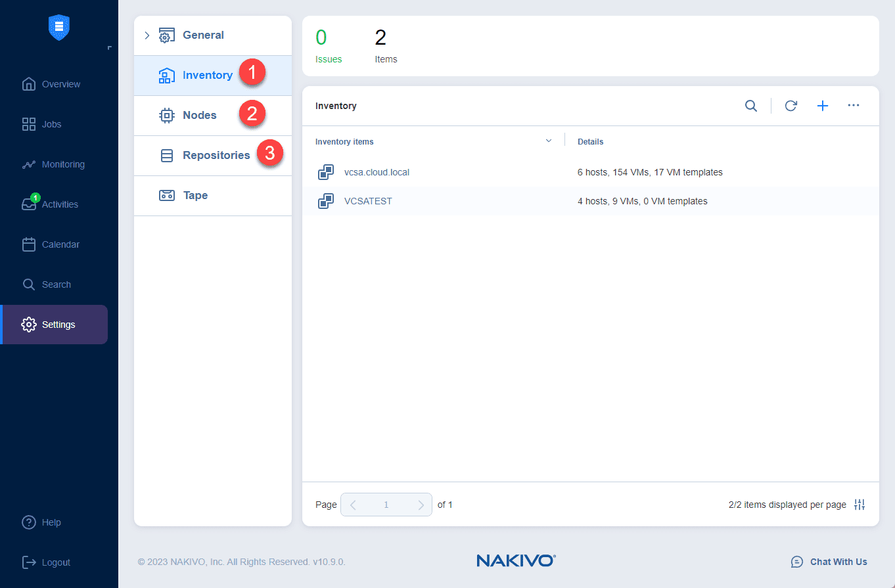
Task: Collapse the sidebar with the corner arrow
Action: coord(109,48)
